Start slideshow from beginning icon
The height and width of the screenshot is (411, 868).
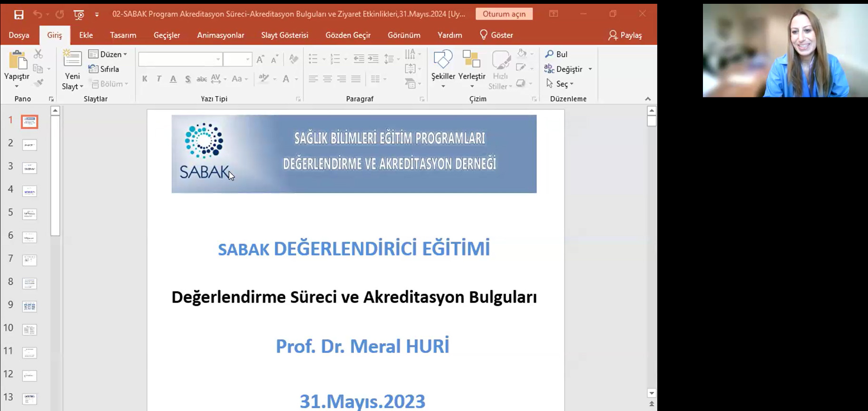tap(79, 15)
